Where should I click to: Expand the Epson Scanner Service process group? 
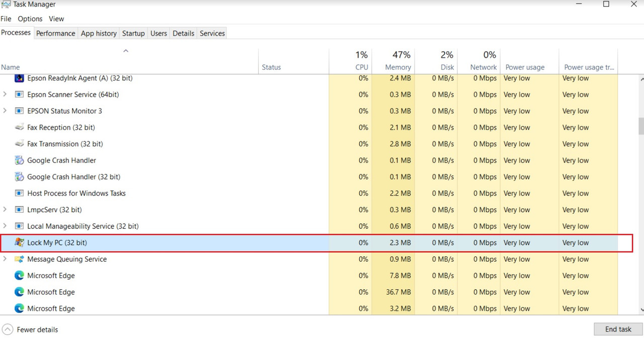click(5, 95)
